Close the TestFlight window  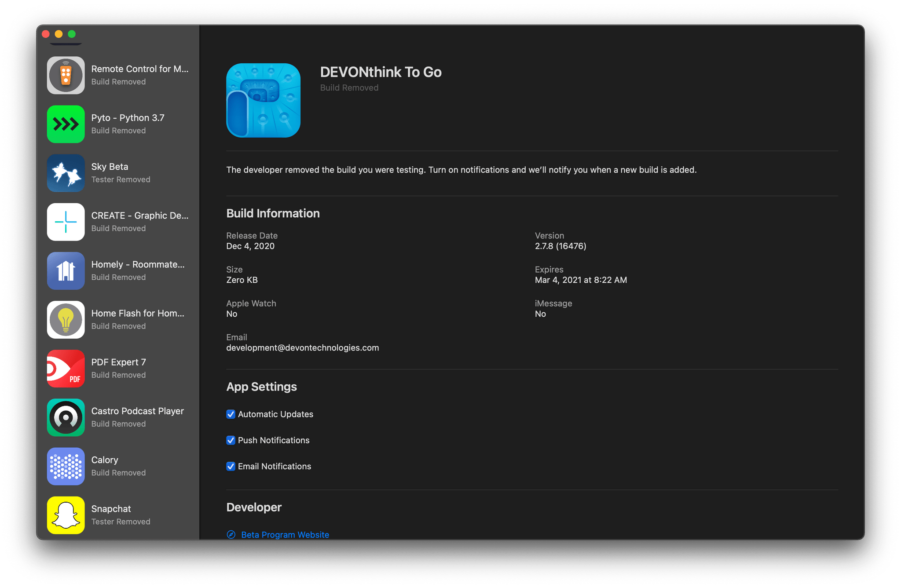(x=46, y=34)
